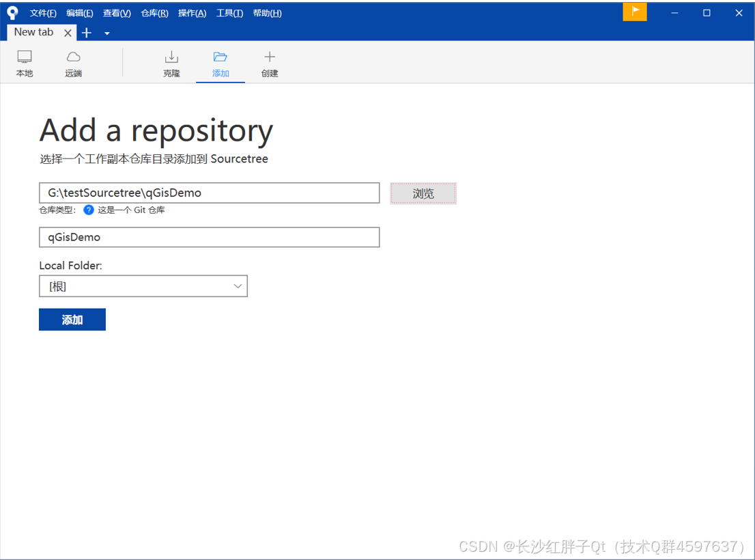Click the repository path field G:\testSourcetree\qGisDemo
The height and width of the screenshot is (560, 755).
(210, 193)
